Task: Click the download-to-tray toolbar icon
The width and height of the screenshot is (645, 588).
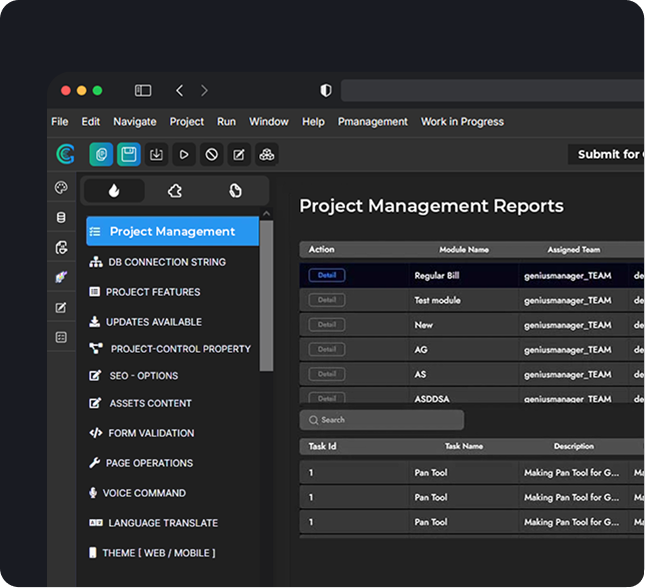Action: pos(156,154)
